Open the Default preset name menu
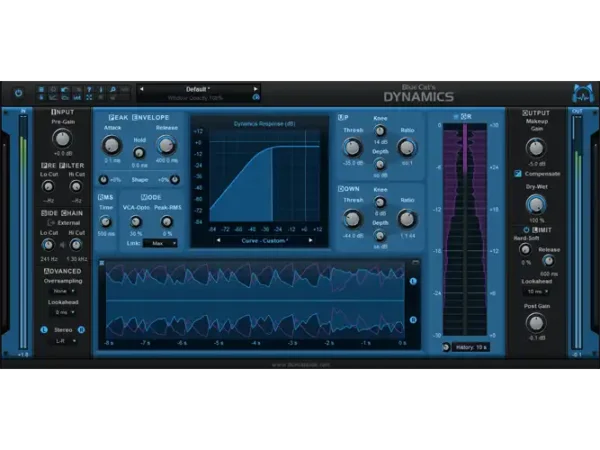The image size is (600, 450). (198, 89)
